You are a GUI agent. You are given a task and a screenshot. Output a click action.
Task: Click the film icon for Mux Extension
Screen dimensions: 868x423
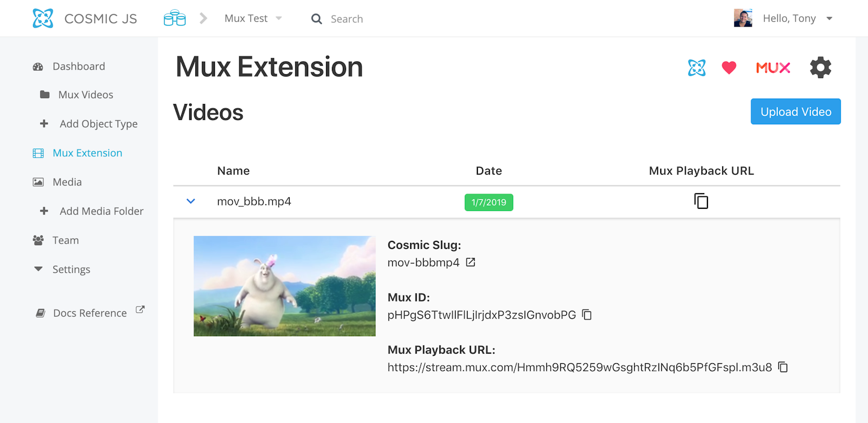(38, 153)
